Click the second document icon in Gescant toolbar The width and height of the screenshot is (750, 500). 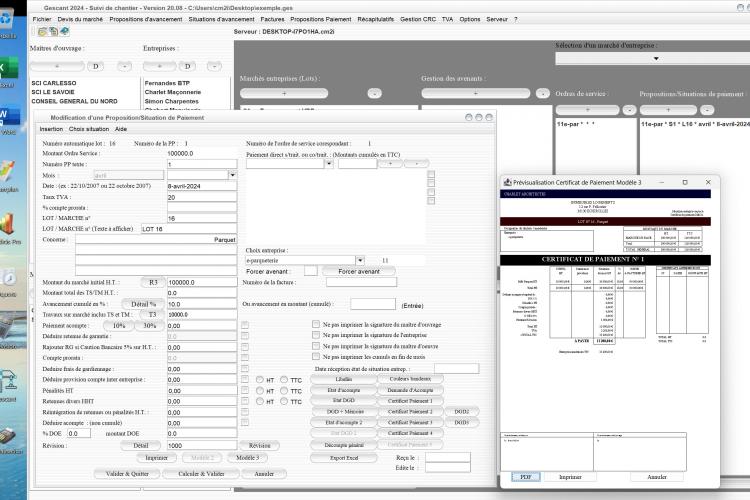[53, 32]
